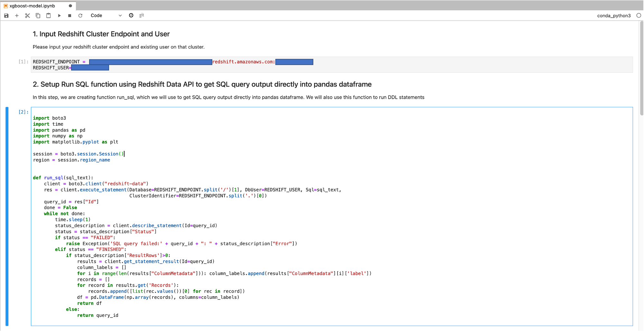Screen dimensions: 644x331
Task: Click the blue collapser bar of cell 2
Action: 7,216
